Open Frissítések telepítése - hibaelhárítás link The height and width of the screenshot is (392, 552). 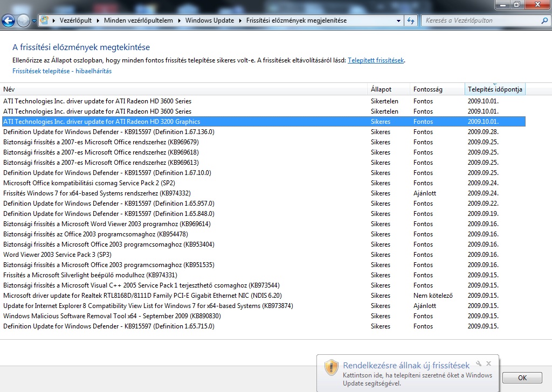(x=62, y=71)
